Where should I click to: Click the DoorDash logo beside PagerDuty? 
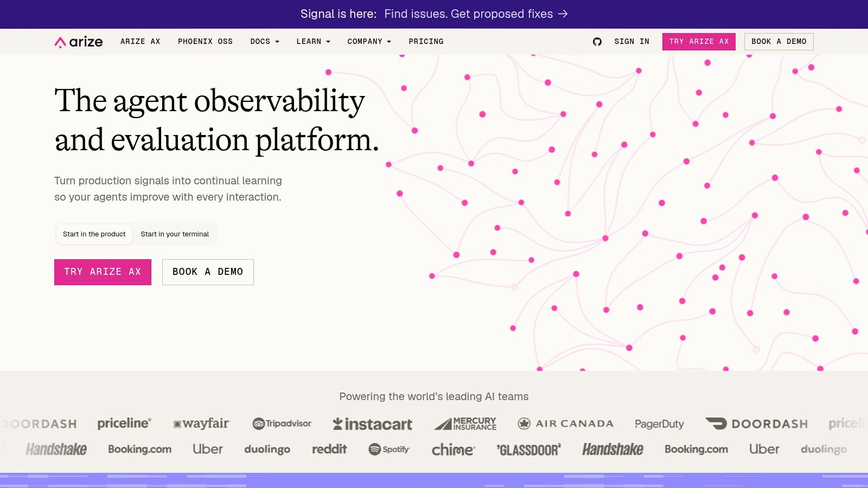tap(756, 423)
